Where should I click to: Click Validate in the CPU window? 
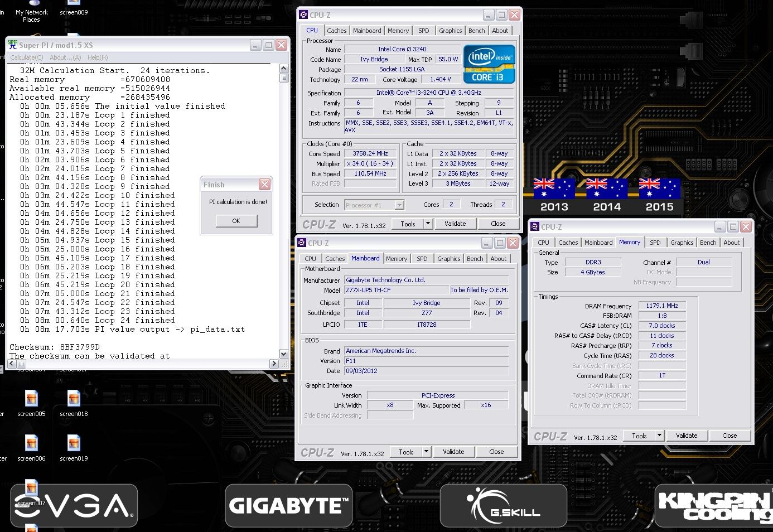455,224
